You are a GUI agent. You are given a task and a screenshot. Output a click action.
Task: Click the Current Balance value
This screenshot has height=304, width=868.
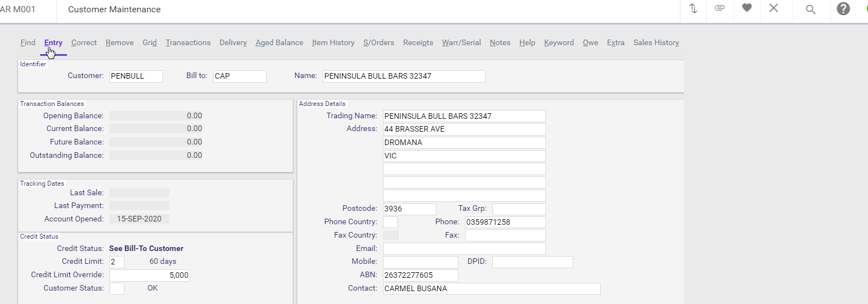pos(156,129)
